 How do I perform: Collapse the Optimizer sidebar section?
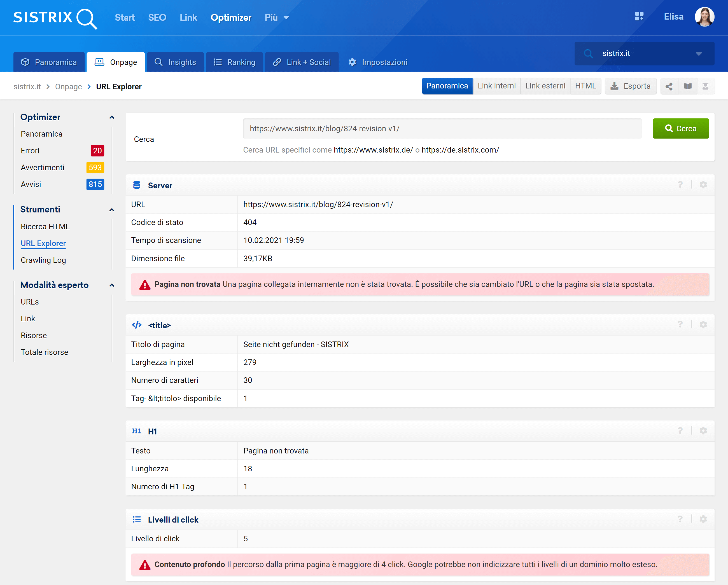coord(112,118)
